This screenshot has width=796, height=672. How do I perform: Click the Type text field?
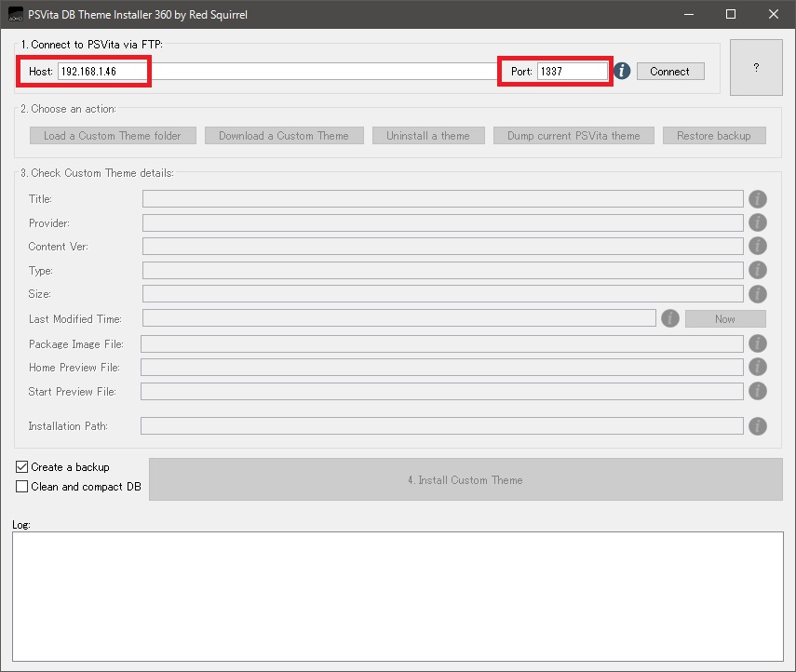tap(442, 270)
